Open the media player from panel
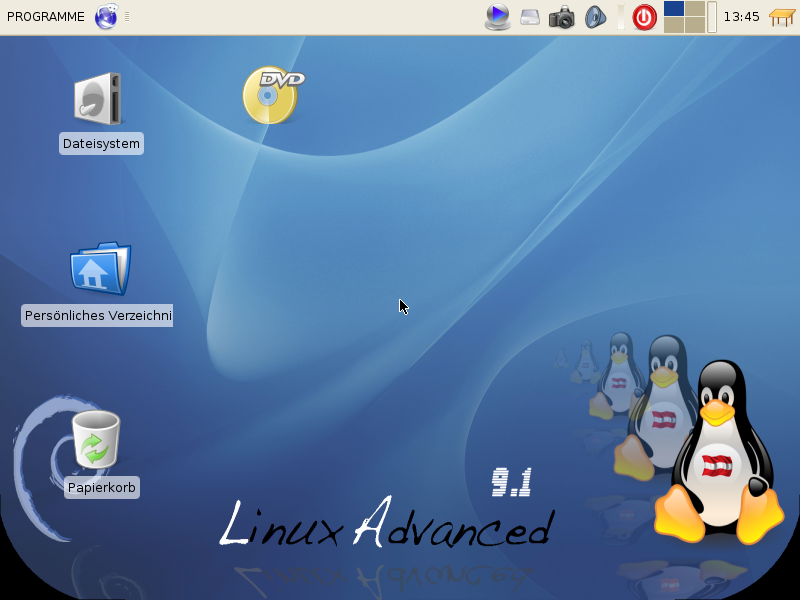Image resolution: width=800 pixels, height=600 pixels. click(497, 17)
